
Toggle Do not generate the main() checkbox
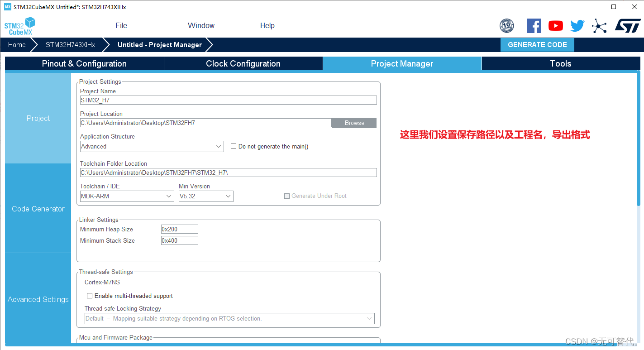[x=234, y=146]
